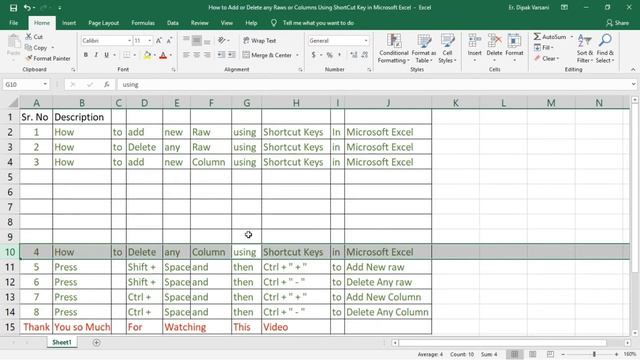Apply the red font color A

click(163, 55)
